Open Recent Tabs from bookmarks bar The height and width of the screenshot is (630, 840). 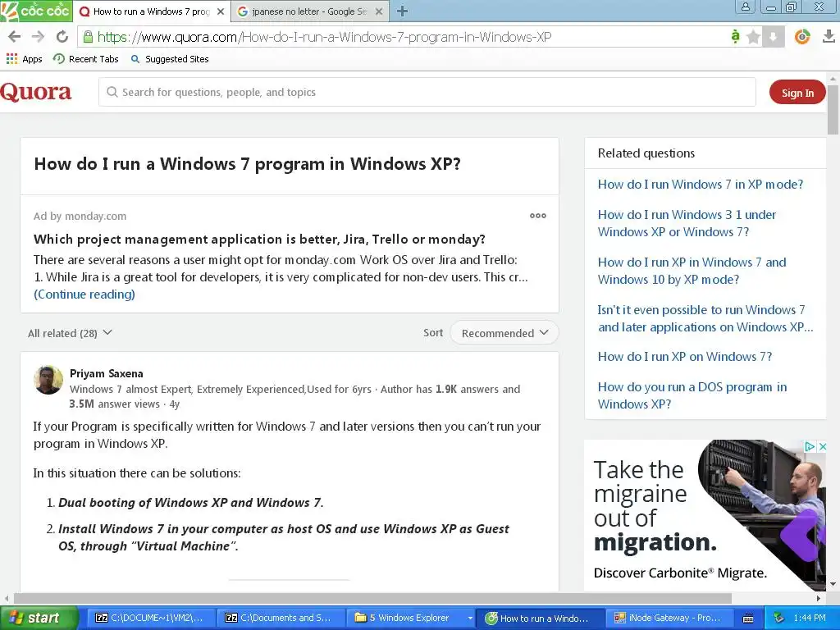[85, 59]
